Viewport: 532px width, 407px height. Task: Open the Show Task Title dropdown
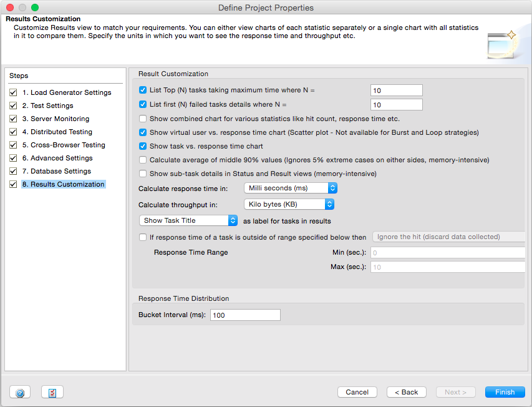(188, 220)
